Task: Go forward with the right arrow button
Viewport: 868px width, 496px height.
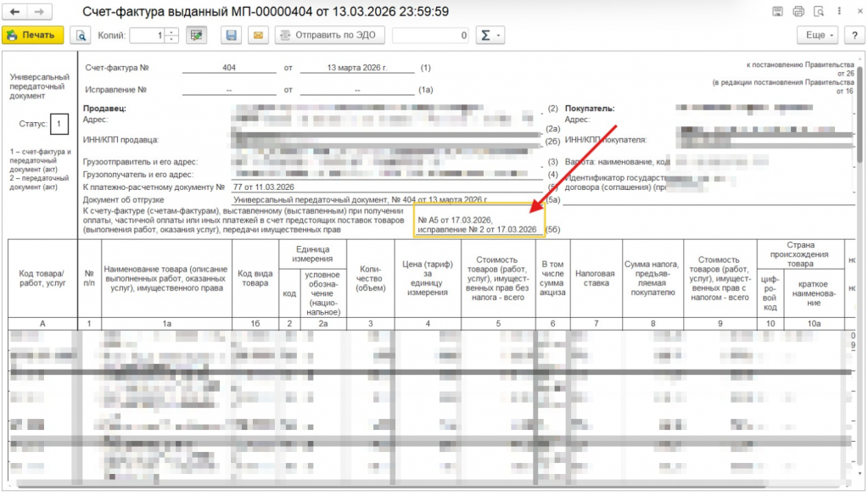Action: [x=39, y=12]
